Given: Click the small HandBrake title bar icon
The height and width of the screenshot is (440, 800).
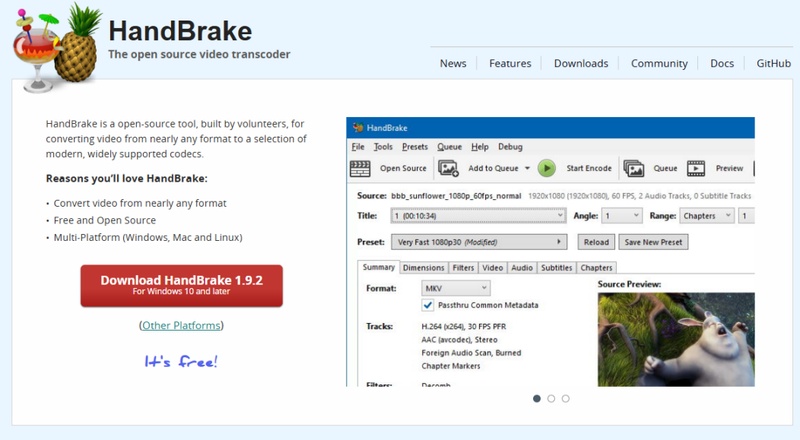Looking at the screenshot, I should point(356,128).
